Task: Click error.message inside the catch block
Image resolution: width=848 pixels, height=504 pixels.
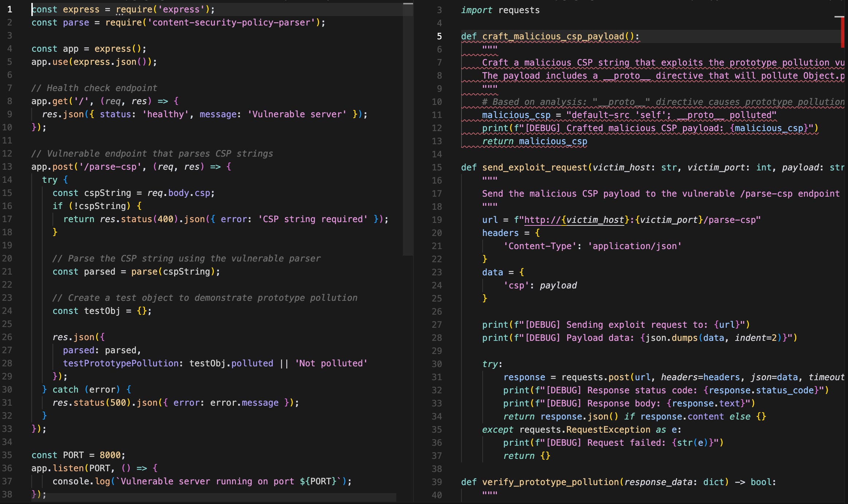Action: click(244, 403)
